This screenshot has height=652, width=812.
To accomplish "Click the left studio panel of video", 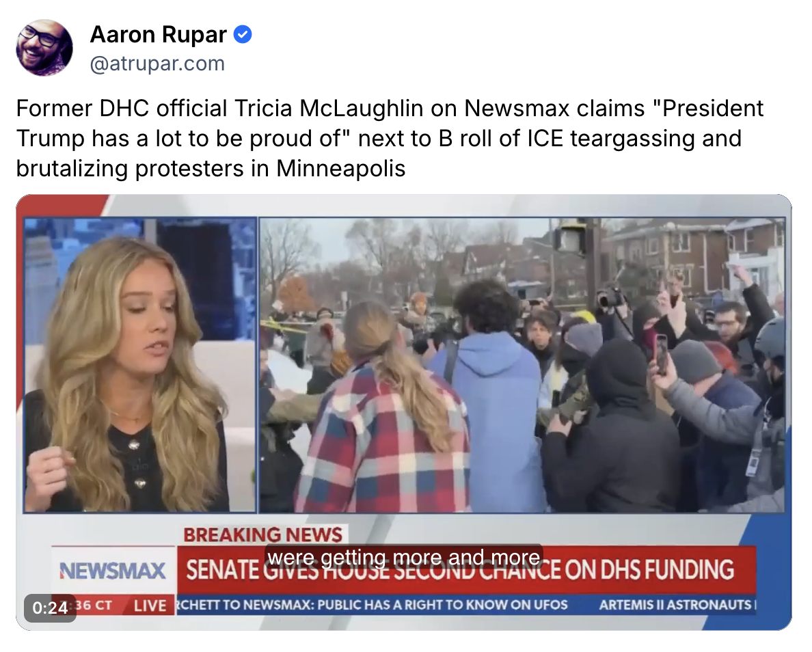I will 140,364.
